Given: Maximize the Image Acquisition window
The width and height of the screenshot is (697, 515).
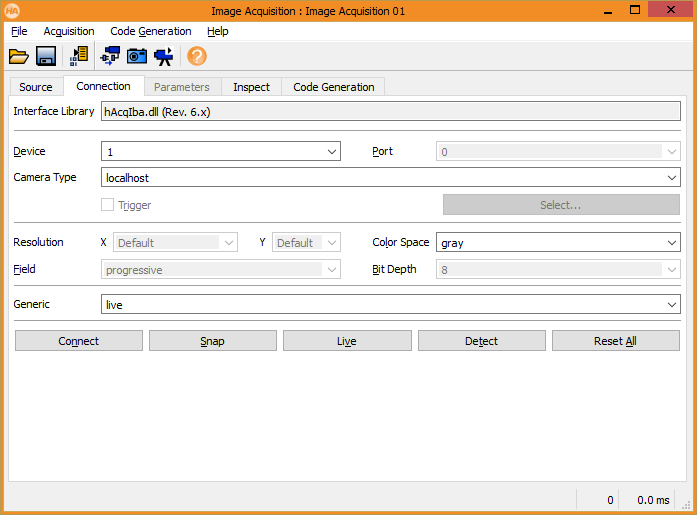Looking at the screenshot, I should click(635, 11).
